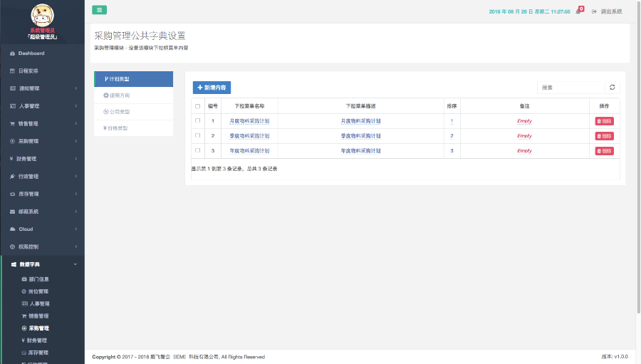Check the box for row 年度物料采购计划

point(197,151)
